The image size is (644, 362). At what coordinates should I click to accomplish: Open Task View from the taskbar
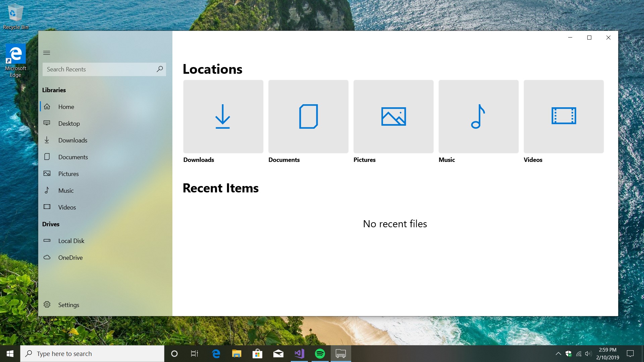[194, 354]
